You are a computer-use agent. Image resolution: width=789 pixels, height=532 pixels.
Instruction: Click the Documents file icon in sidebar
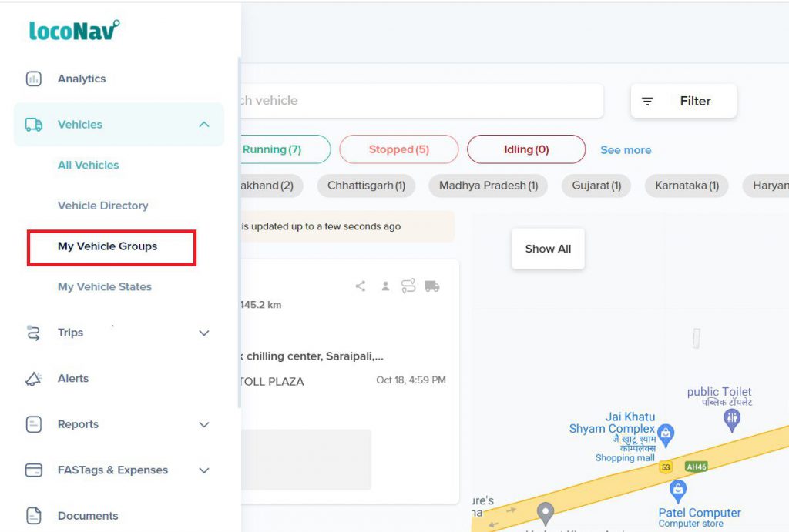point(33,516)
